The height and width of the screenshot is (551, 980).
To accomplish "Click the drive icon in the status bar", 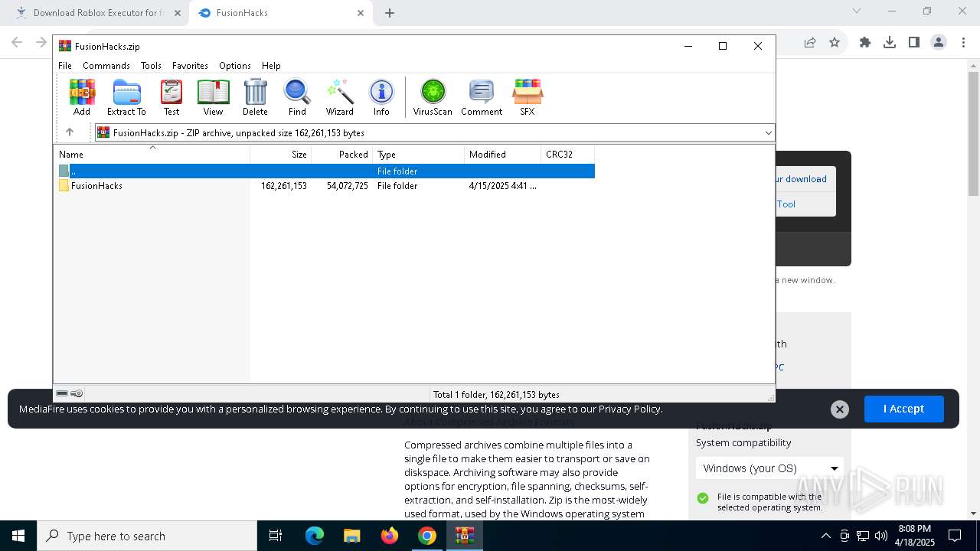I will (62, 393).
